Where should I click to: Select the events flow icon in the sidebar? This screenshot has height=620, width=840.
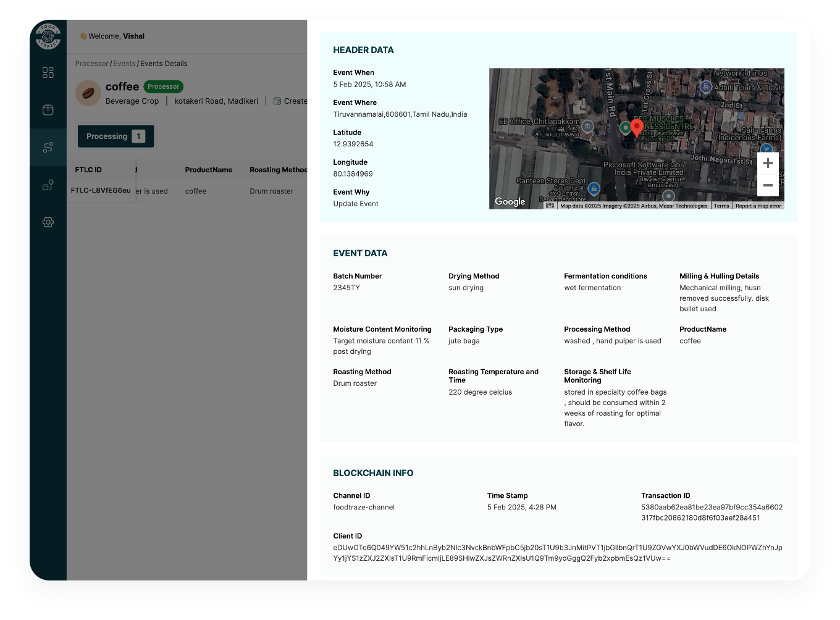pos(48,147)
